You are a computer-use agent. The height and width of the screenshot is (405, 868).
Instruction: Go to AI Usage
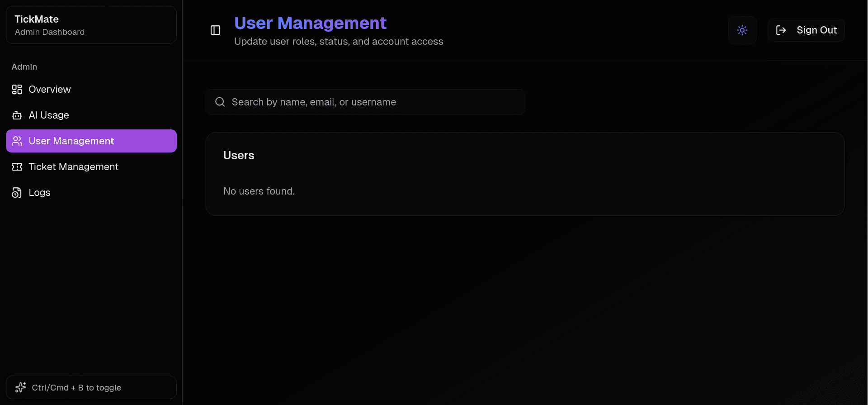(x=91, y=115)
